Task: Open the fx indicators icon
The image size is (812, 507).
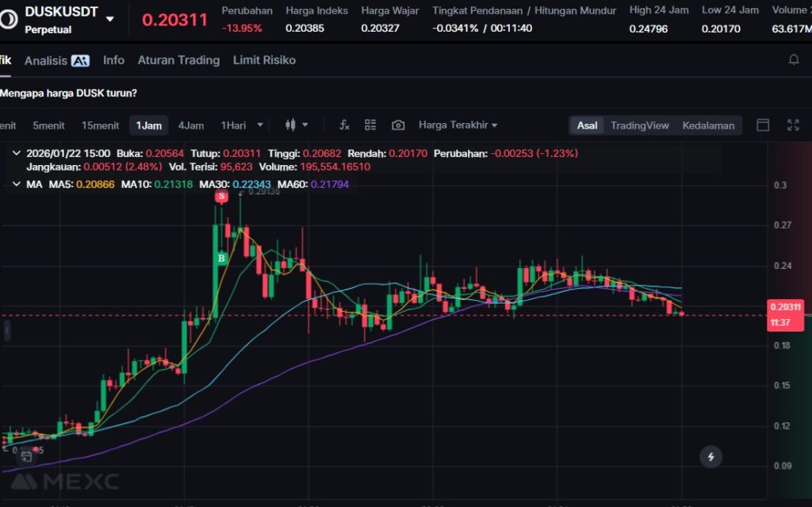Action: click(x=344, y=125)
